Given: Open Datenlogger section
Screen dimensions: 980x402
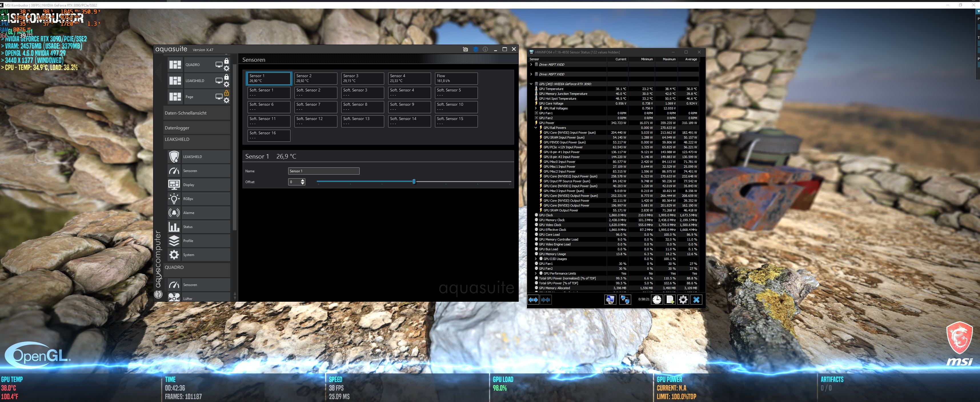Looking at the screenshot, I should coord(197,128).
